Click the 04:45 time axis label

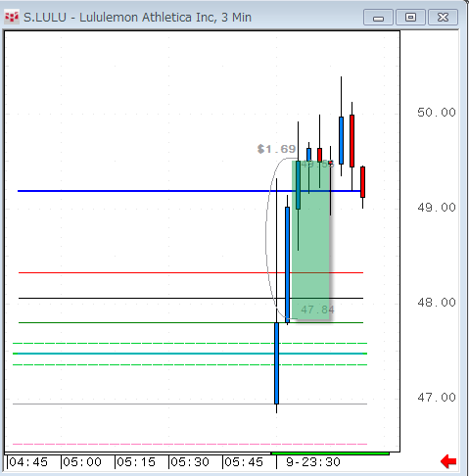[x=28, y=462]
